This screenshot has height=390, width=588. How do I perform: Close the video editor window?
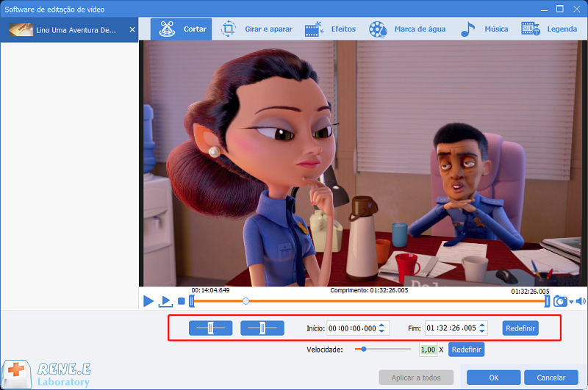click(577, 9)
